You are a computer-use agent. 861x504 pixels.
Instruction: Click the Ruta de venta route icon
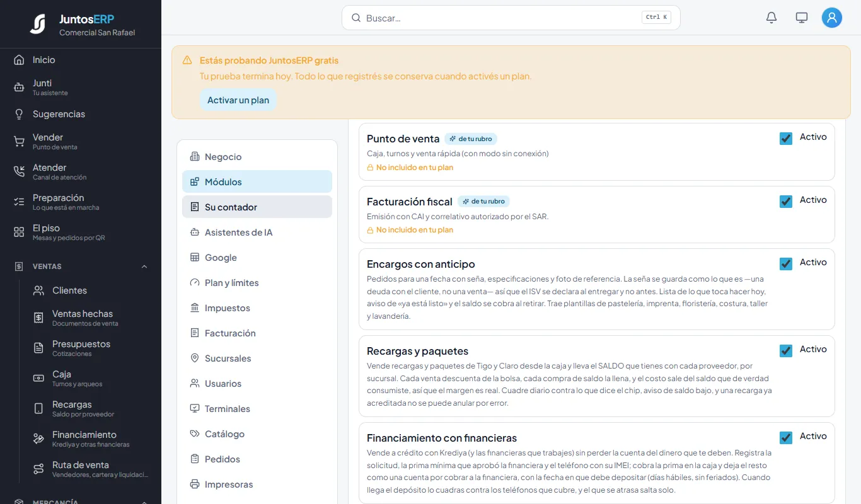coord(38,469)
